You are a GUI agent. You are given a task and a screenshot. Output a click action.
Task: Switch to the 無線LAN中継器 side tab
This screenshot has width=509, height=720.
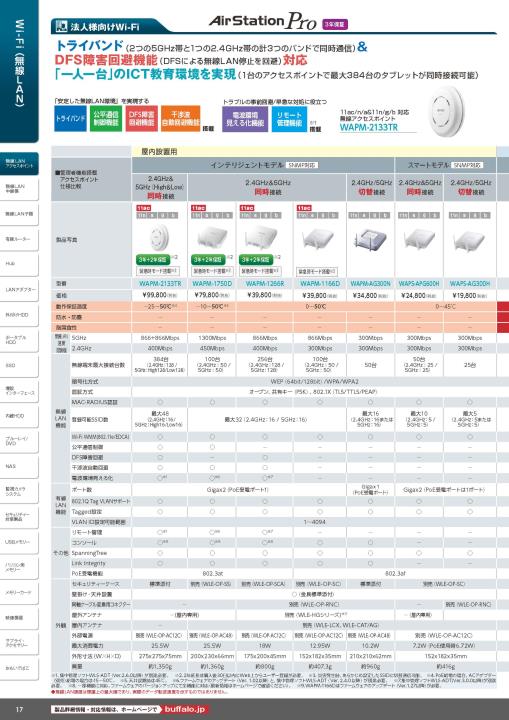(x=19, y=189)
